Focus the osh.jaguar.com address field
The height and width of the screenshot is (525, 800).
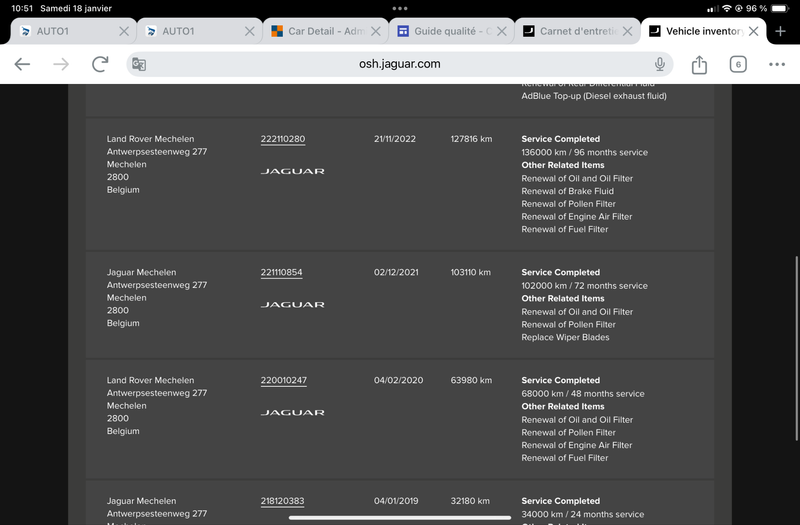pyautogui.click(x=399, y=64)
